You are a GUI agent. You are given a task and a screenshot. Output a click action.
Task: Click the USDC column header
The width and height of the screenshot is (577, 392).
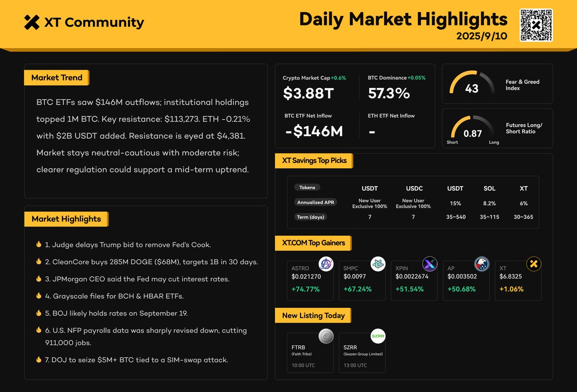click(413, 189)
